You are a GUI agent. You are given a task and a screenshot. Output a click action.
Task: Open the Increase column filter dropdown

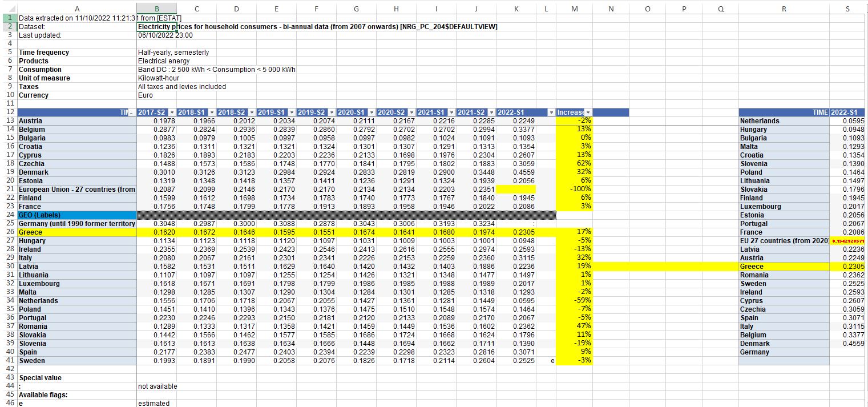588,112
